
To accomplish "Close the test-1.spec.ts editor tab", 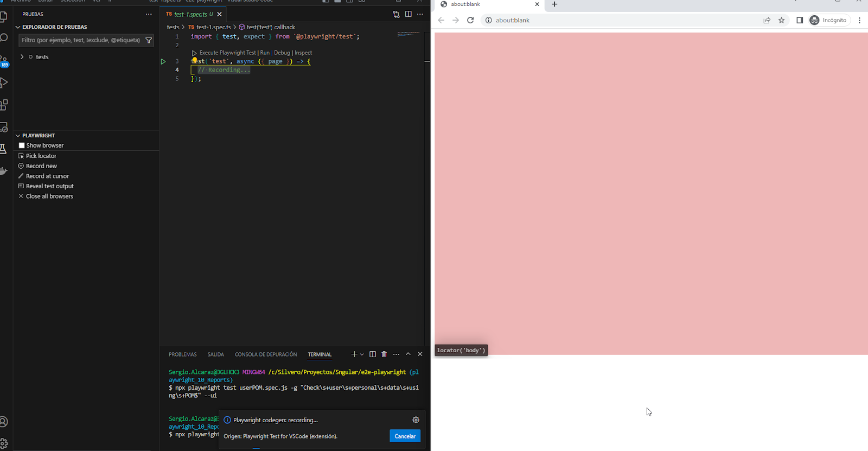I will (219, 14).
